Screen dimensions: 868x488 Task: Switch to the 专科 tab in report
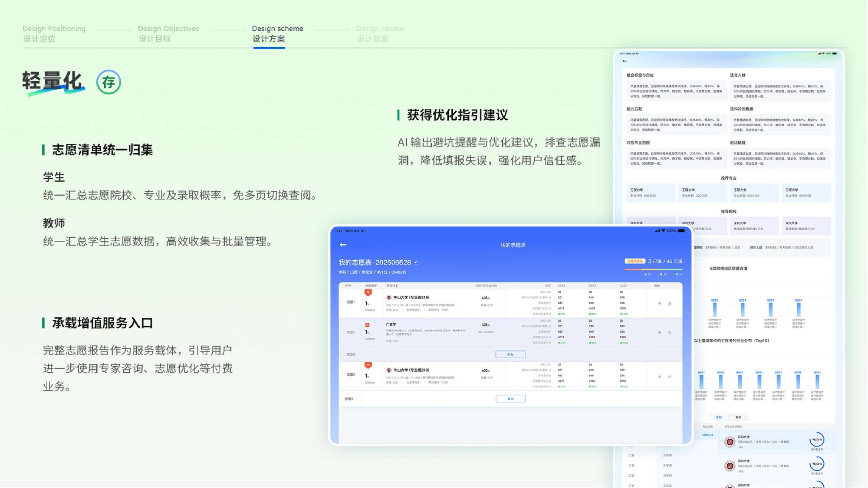tap(739, 417)
